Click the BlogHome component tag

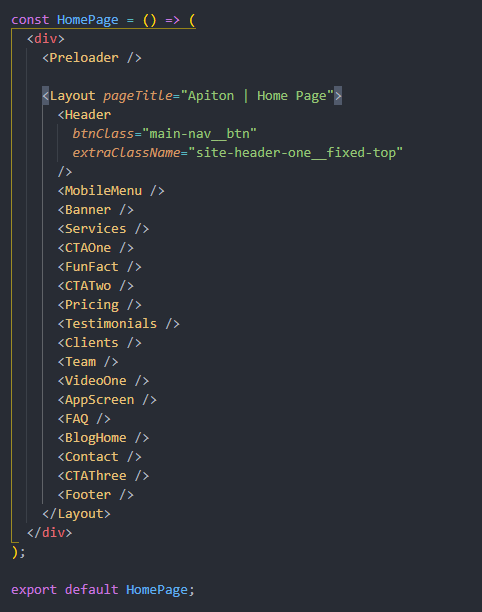(x=103, y=438)
